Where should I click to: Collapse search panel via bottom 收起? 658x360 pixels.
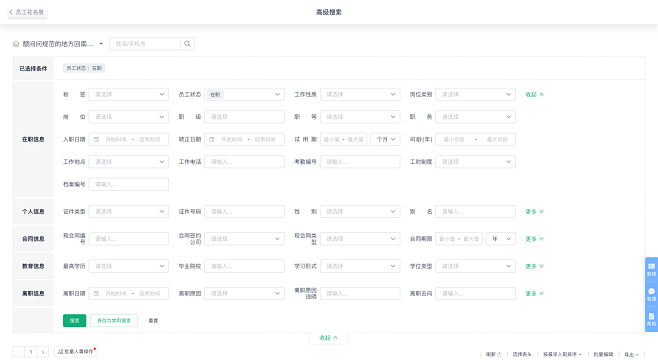329,338
